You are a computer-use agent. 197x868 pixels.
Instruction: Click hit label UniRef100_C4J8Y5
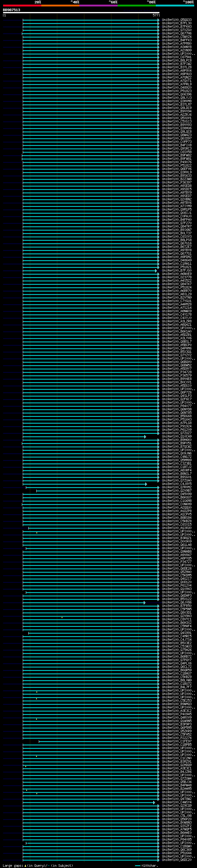point(177,484)
